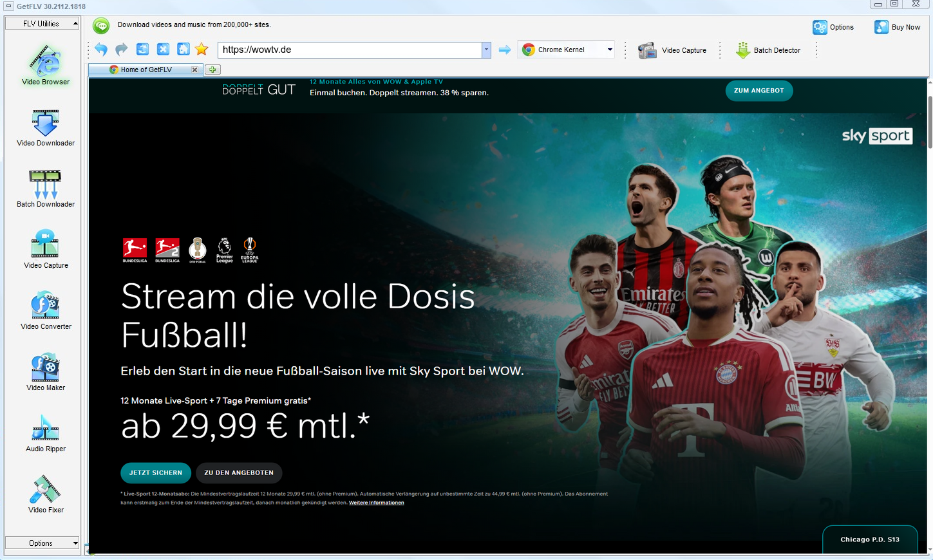Expand the FLV Utilities panel header
Screen dimensions: 933x560
coord(42,23)
